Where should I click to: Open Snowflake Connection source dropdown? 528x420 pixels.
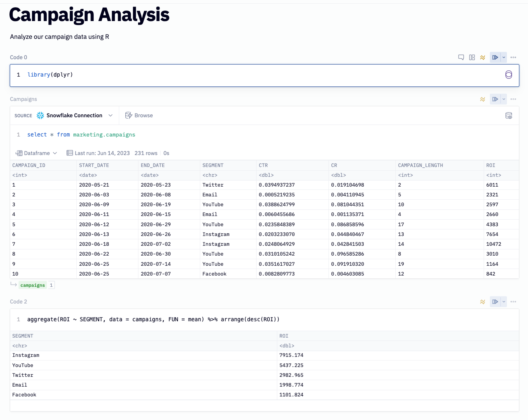(x=74, y=115)
